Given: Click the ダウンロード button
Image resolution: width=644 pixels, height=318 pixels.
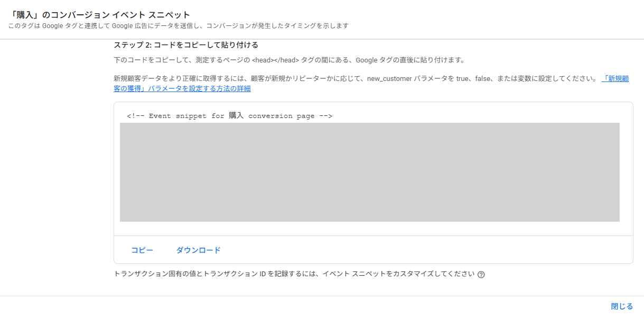Looking at the screenshot, I should coord(198,250).
